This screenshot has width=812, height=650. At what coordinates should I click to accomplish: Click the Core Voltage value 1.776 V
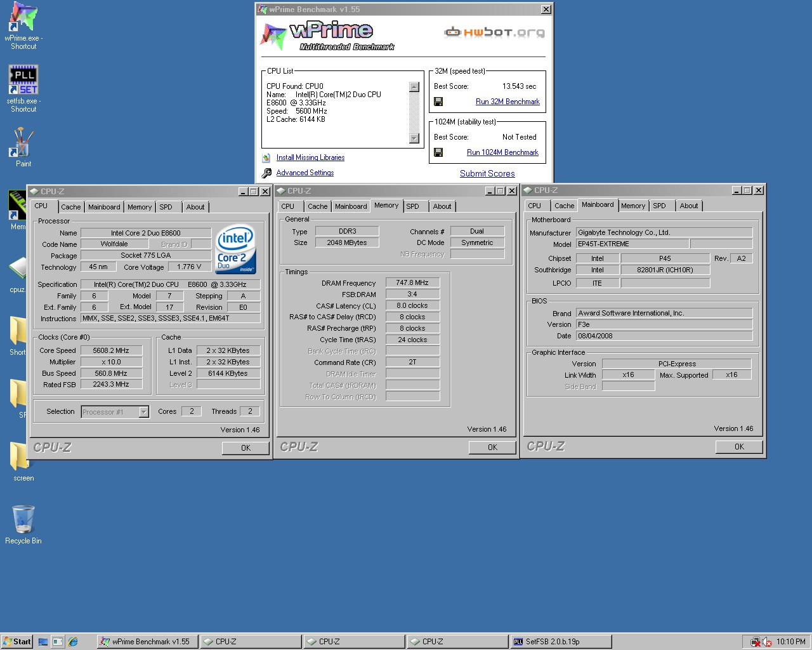point(190,267)
